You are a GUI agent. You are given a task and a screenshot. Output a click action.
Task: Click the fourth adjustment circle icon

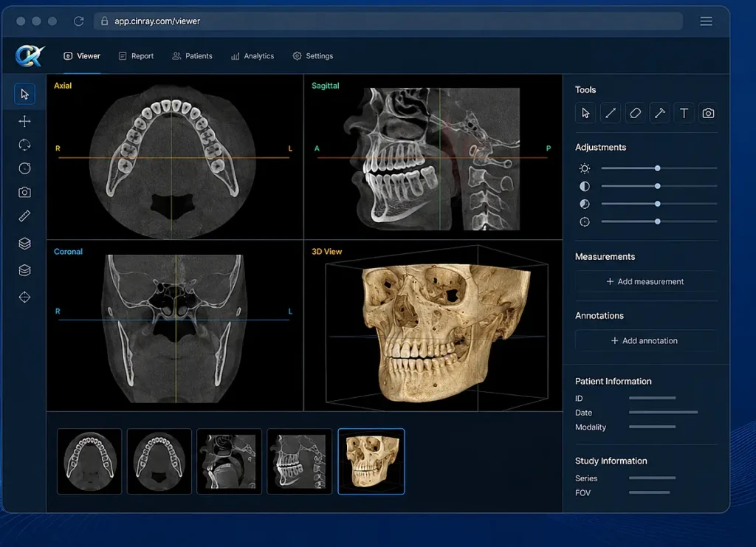[585, 221]
